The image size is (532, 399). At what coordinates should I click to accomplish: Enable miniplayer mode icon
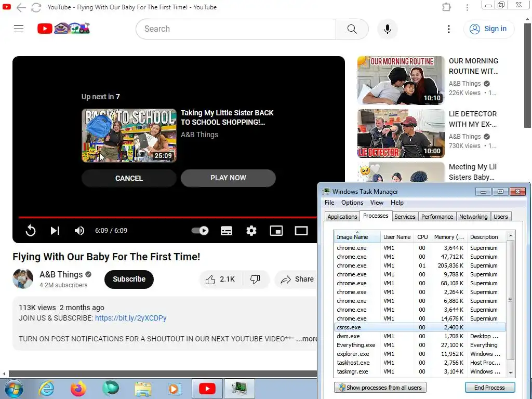276,231
